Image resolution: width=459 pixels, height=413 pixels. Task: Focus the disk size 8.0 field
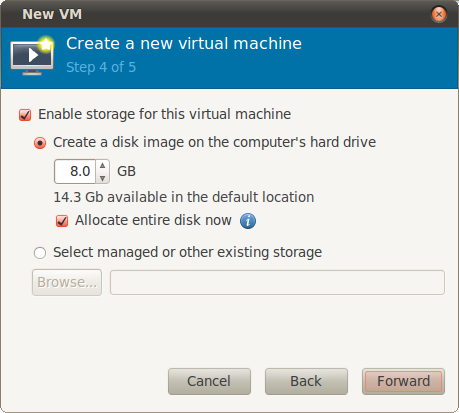click(75, 171)
